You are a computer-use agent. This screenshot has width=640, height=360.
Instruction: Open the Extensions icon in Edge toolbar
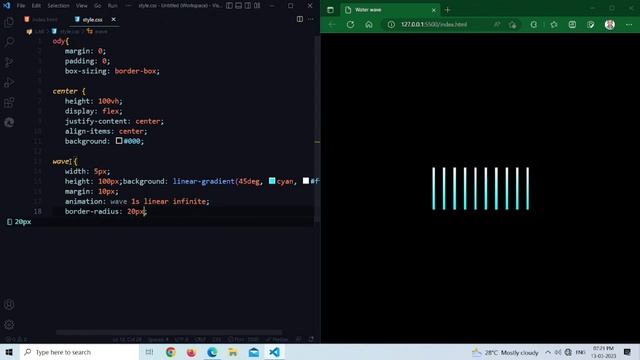click(x=533, y=24)
